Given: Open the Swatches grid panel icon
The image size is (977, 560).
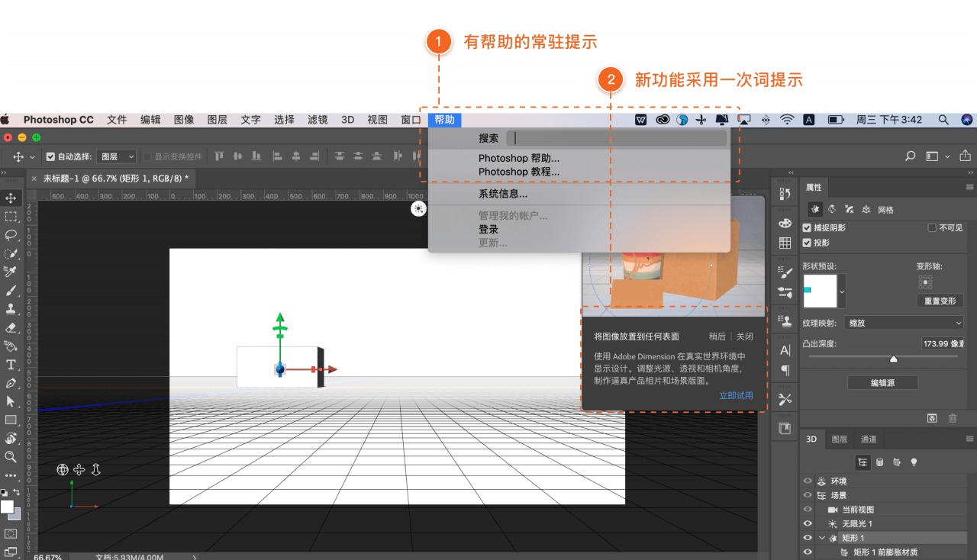Looking at the screenshot, I should (x=785, y=243).
